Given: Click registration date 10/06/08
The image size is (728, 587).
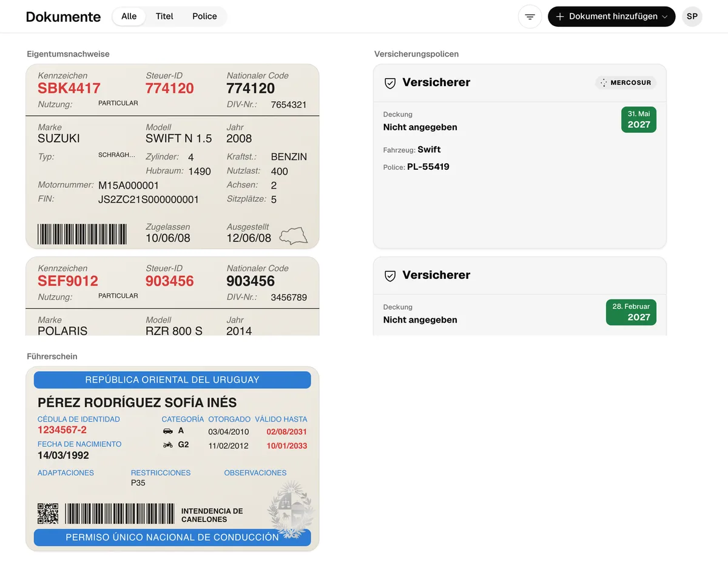Looking at the screenshot, I should (168, 238).
